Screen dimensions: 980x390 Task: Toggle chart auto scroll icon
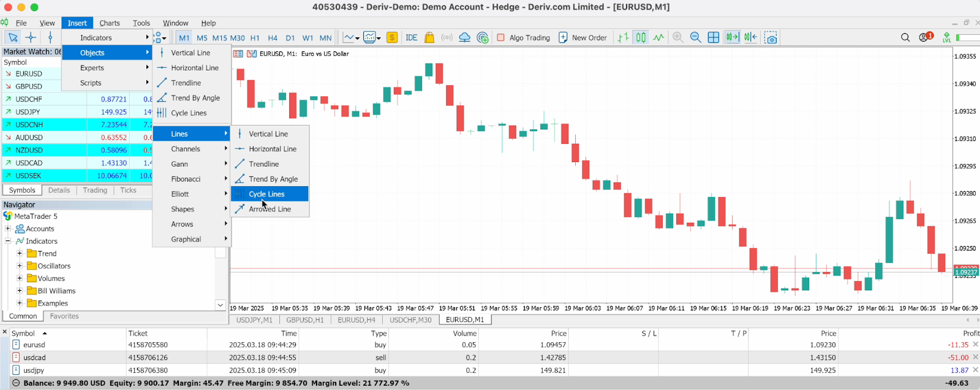point(733,37)
